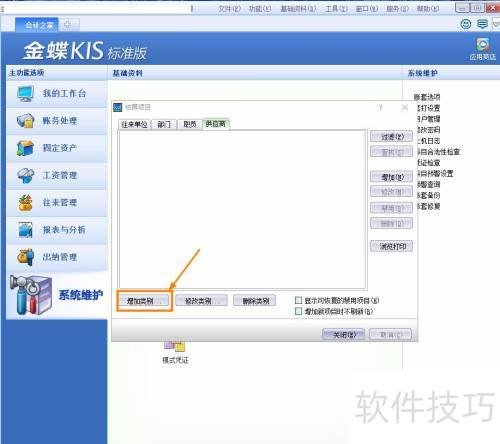Click the greyed button below 过滤
The height and width of the screenshot is (444, 500).
pos(391,152)
